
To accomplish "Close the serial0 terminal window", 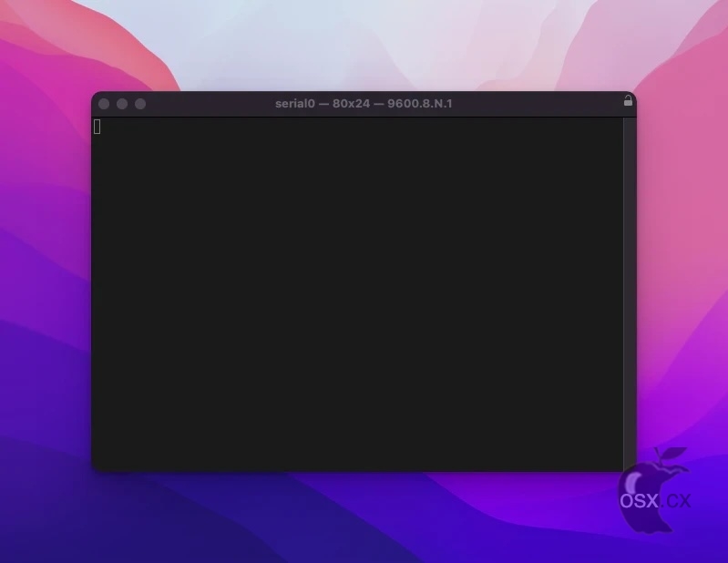I will [x=104, y=104].
